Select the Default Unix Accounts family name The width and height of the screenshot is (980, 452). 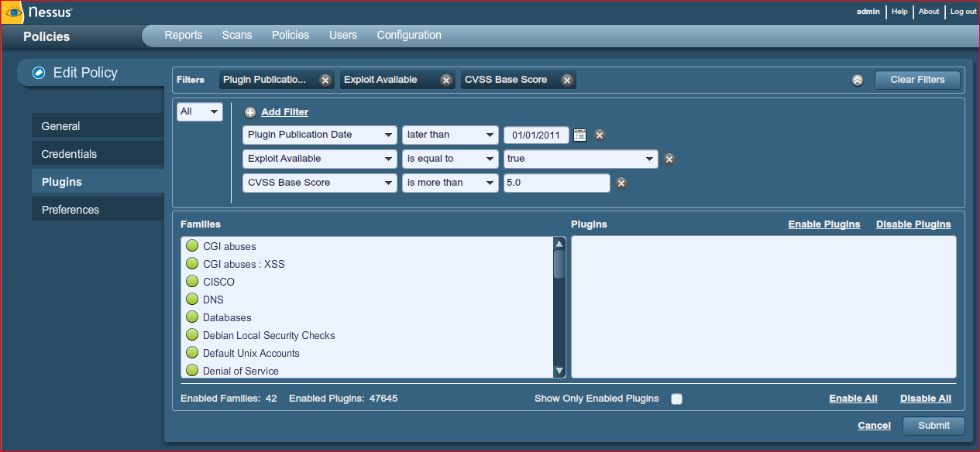251,354
